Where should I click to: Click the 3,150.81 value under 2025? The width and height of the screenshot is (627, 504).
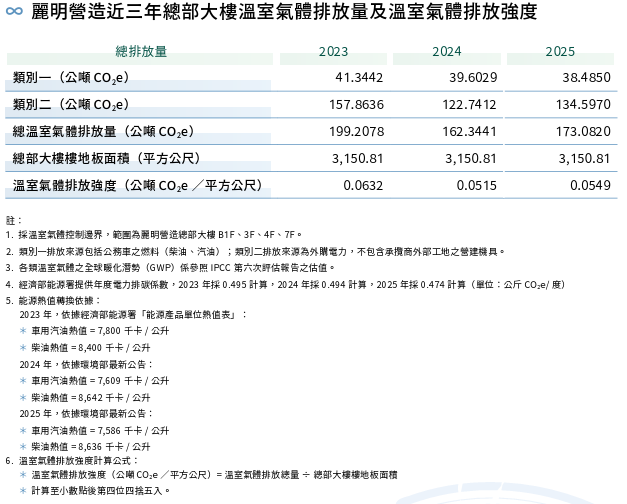click(x=584, y=159)
